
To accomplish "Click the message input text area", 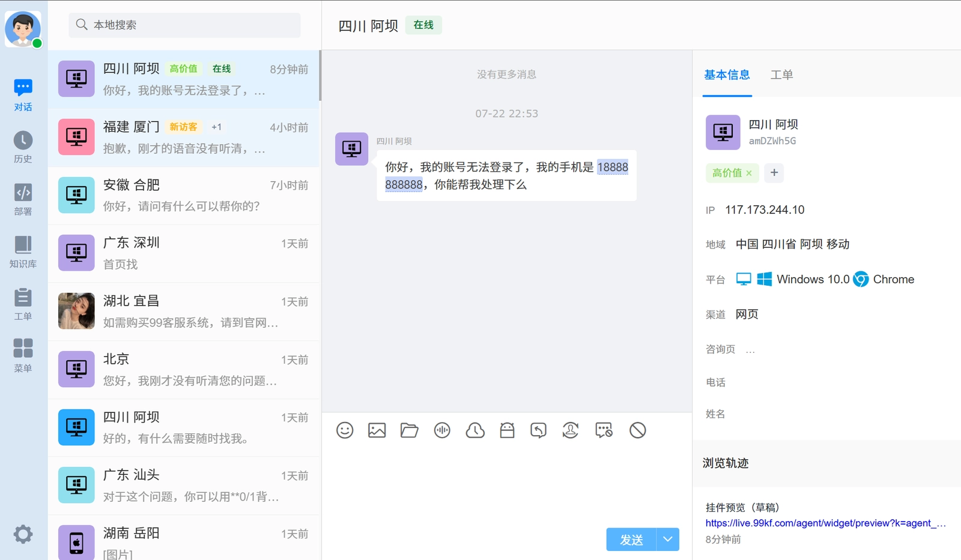I will (x=506, y=486).
